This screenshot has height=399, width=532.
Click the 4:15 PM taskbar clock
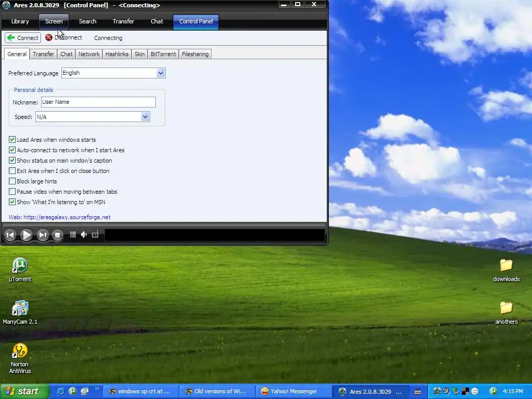click(x=513, y=392)
